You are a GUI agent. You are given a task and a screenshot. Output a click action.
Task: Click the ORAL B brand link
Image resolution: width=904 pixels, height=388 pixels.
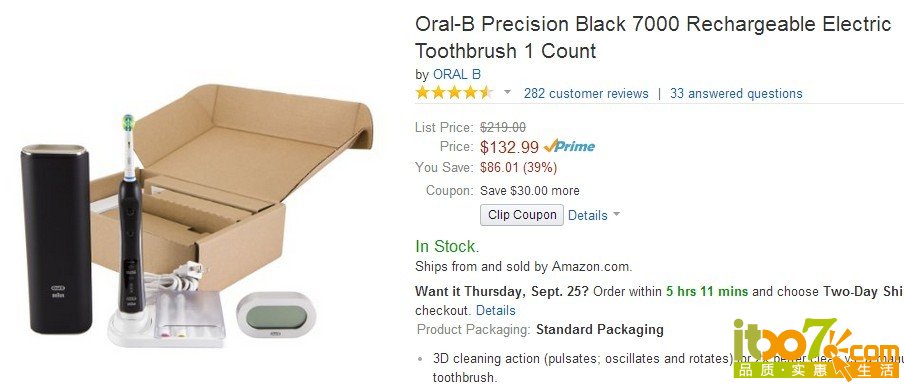coord(457,74)
